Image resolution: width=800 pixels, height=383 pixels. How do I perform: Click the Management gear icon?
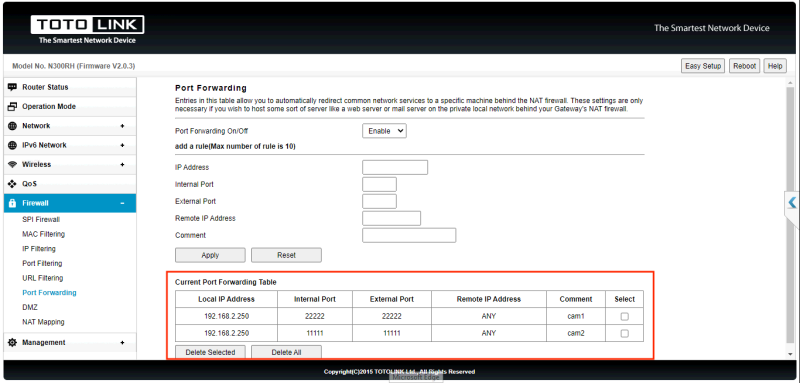pos(12,343)
